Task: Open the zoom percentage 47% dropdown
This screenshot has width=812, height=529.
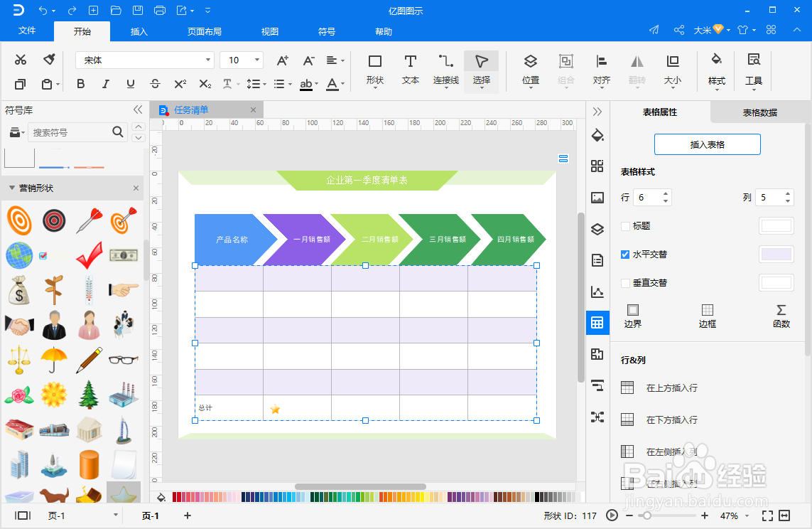Action: pos(747,515)
